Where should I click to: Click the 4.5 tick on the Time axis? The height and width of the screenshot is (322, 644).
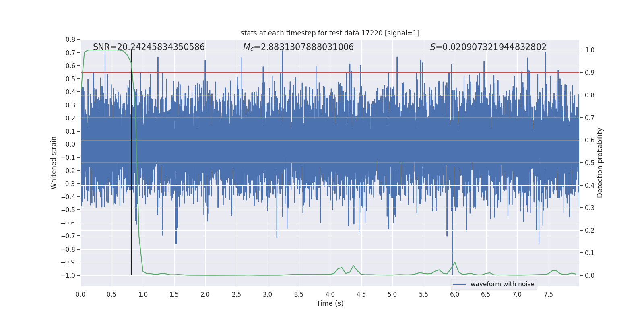(x=361, y=294)
